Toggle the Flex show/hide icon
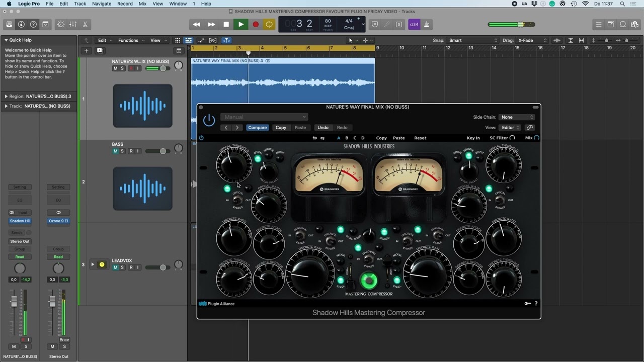The image size is (644, 362). pos(213,40)
